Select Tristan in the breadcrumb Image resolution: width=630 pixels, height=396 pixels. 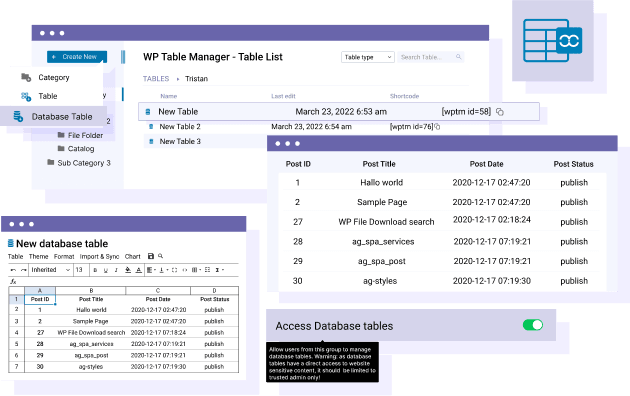pos(196,79)
